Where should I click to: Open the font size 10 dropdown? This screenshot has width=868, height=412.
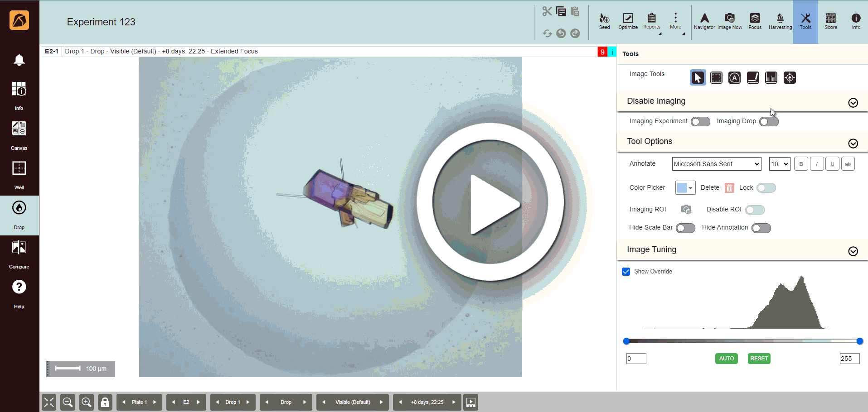(x=780, y=164)
